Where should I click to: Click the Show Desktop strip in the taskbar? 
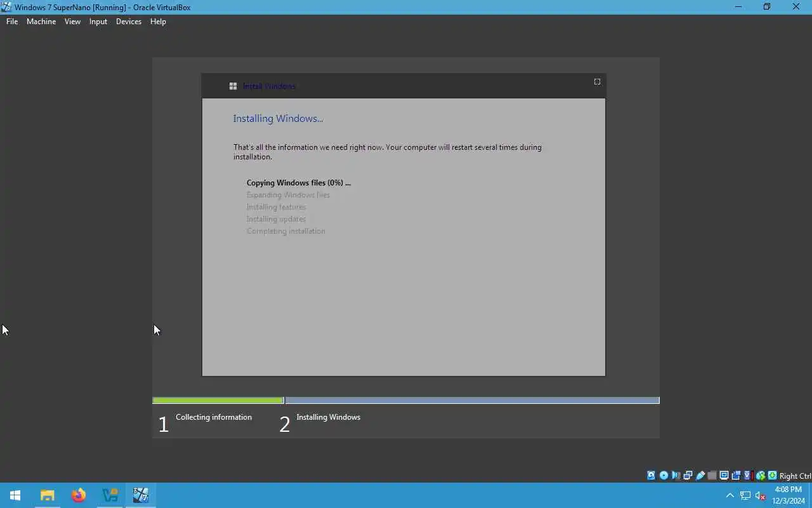pos(810,495)
